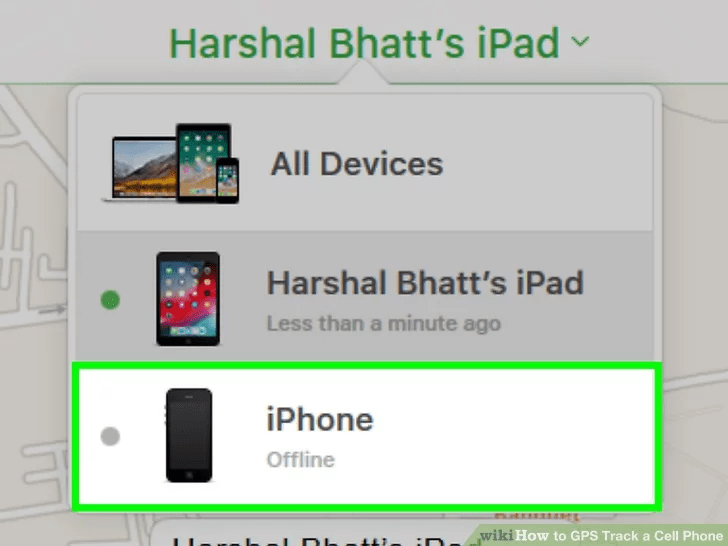The width and height of the screenshot is (728, 546).
Task: Select the All Devices label
Action: 357,164
